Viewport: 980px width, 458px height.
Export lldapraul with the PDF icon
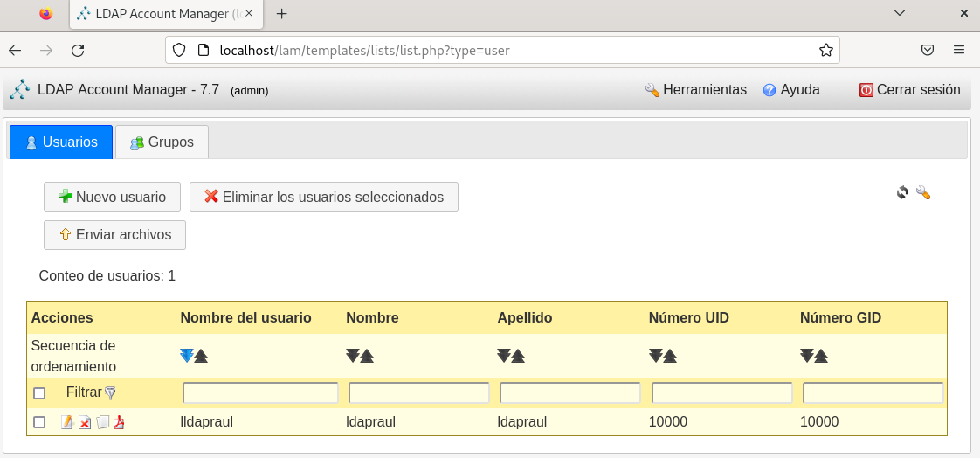coord(119,422)
